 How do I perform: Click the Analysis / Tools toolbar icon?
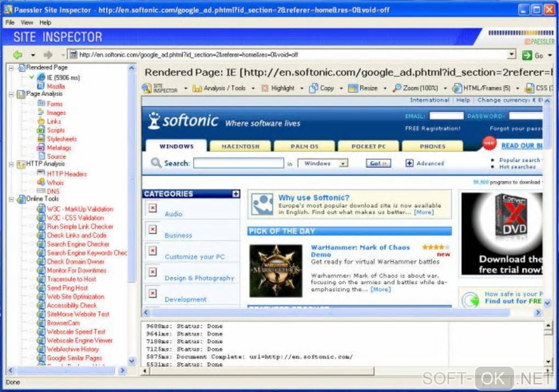coord(197,88)
